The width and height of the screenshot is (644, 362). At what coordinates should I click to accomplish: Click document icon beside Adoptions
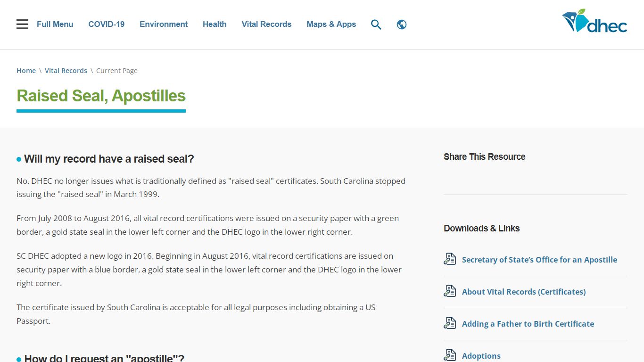450,355
